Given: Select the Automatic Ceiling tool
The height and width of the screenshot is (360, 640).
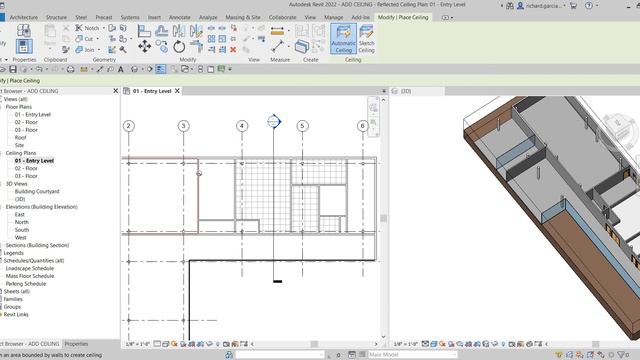Looking at the screenshot, I should pyautogui.click(x=343, y=39).
